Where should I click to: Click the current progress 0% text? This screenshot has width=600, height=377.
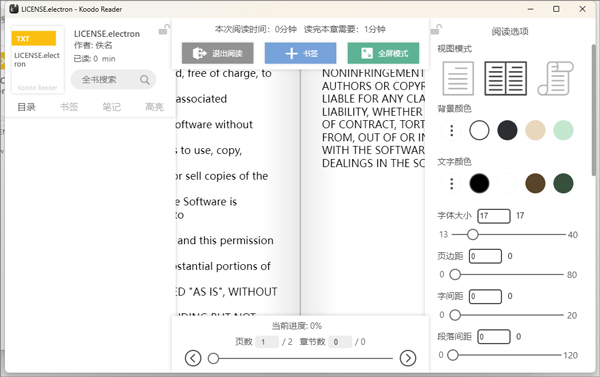point(297,326)
